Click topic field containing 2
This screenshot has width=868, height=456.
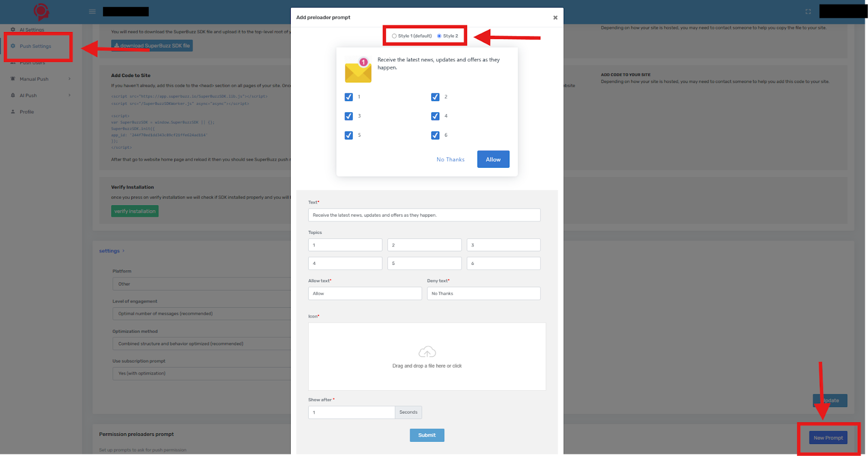tap(424, 245)
